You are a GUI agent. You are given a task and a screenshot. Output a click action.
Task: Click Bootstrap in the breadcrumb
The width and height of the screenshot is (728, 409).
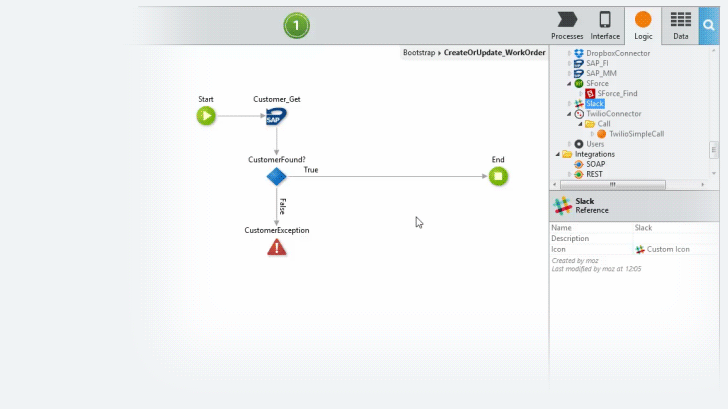coord(419,52)
